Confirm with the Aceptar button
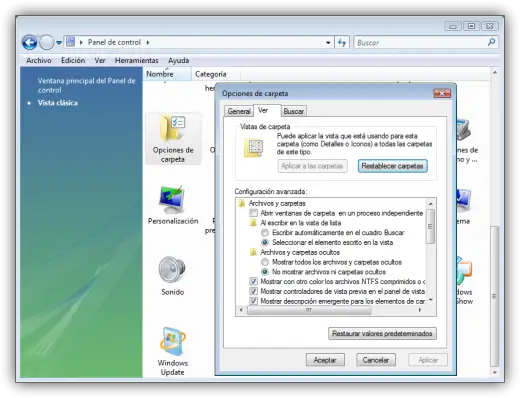Image resolution: width=520 pixels, height=398 pixels. pyautogui.click(x=325, y=360)
